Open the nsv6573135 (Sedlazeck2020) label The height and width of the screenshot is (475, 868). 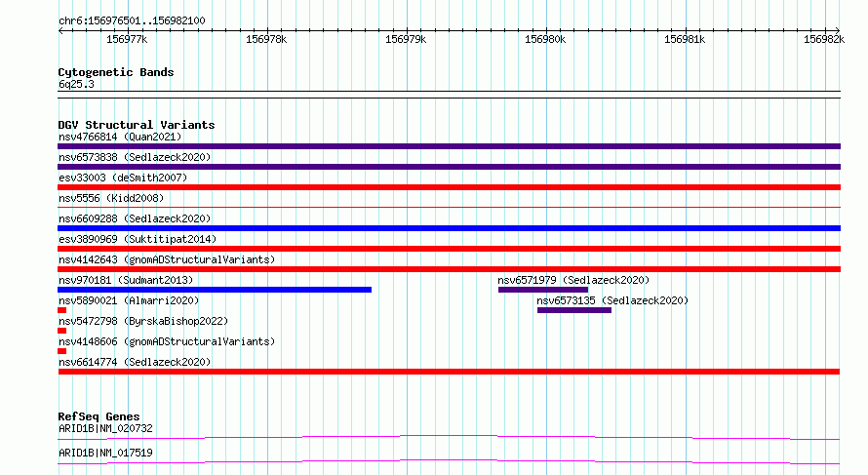[x=612, y=300]
